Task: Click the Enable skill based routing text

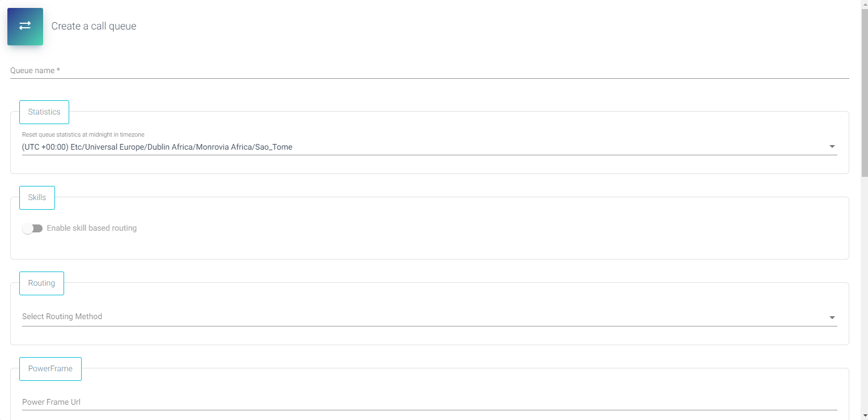Action: (92, 228)
